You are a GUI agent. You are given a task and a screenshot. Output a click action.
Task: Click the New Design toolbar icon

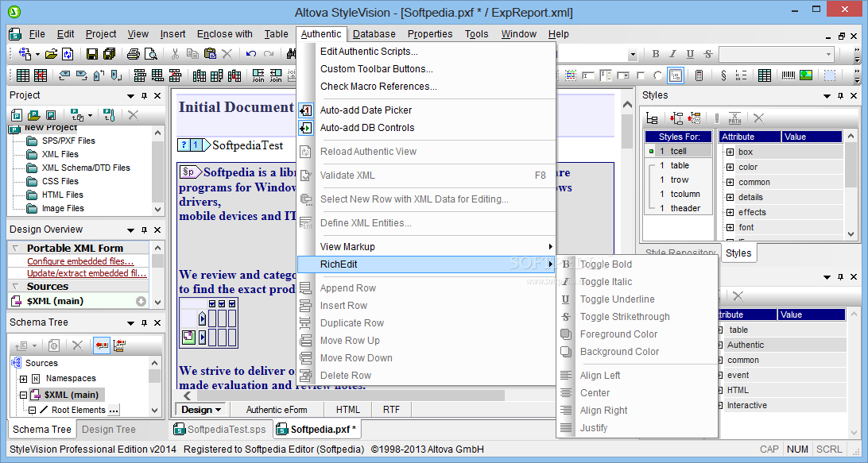pos(25,54)
